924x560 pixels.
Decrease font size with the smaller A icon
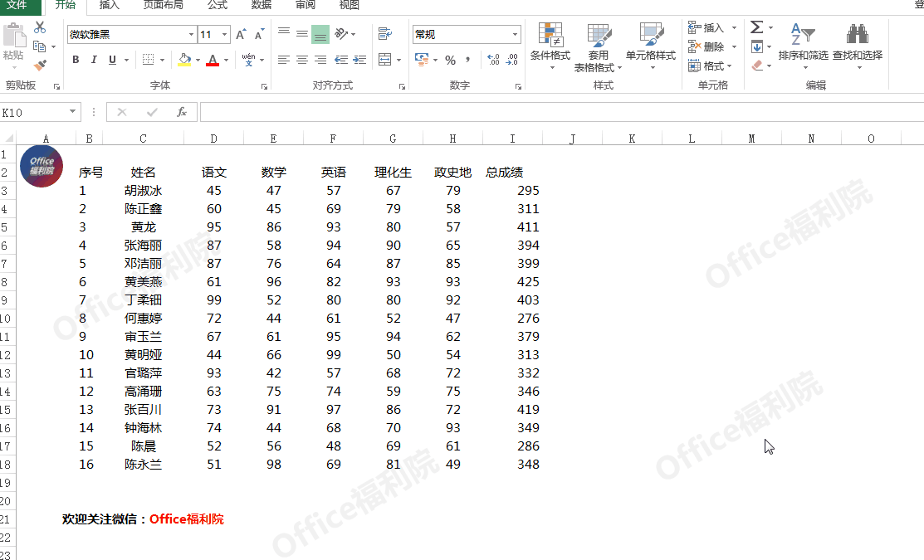[x=259, y=34]
